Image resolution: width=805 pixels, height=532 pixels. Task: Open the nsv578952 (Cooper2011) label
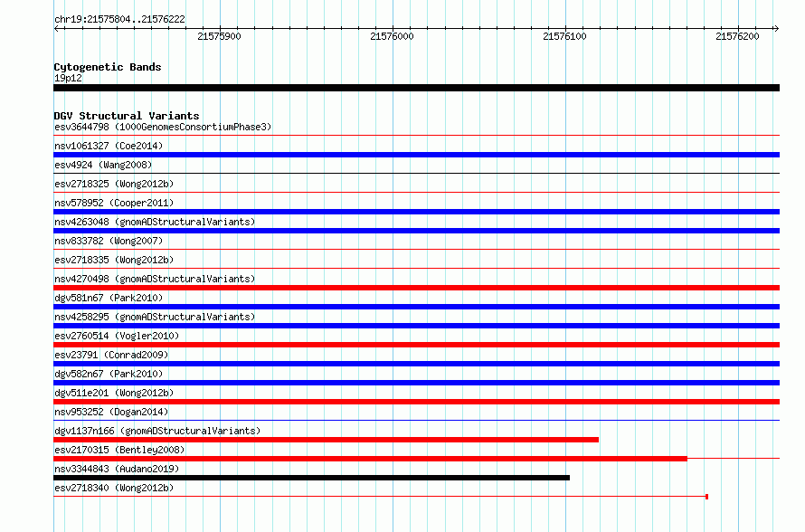click(114, 203)
